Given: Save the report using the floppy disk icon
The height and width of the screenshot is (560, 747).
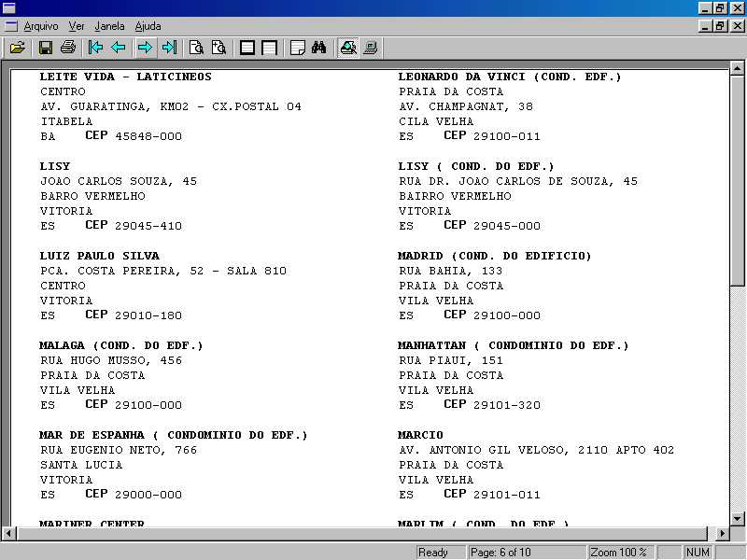Looking at the screenshot, I should 45,48.
